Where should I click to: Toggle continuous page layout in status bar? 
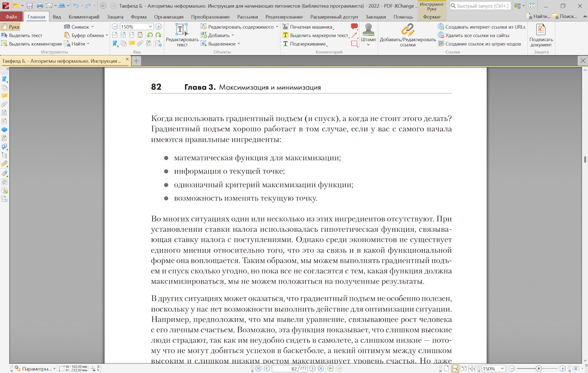[x=455, y=368]
